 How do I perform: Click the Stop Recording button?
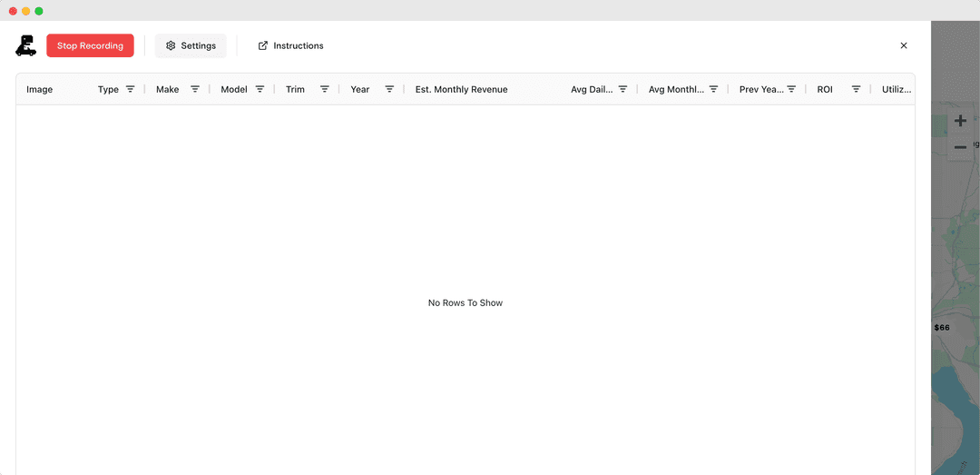(x=90, y=45)
